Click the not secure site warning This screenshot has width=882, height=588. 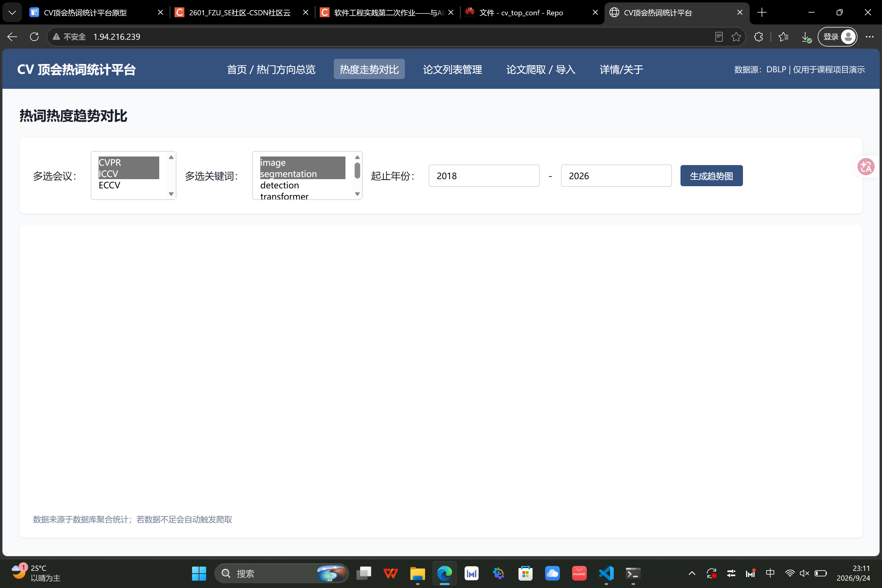pos(70,37)
